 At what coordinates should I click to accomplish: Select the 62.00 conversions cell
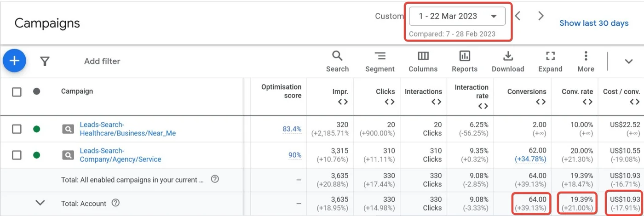(x=537, y=151)
